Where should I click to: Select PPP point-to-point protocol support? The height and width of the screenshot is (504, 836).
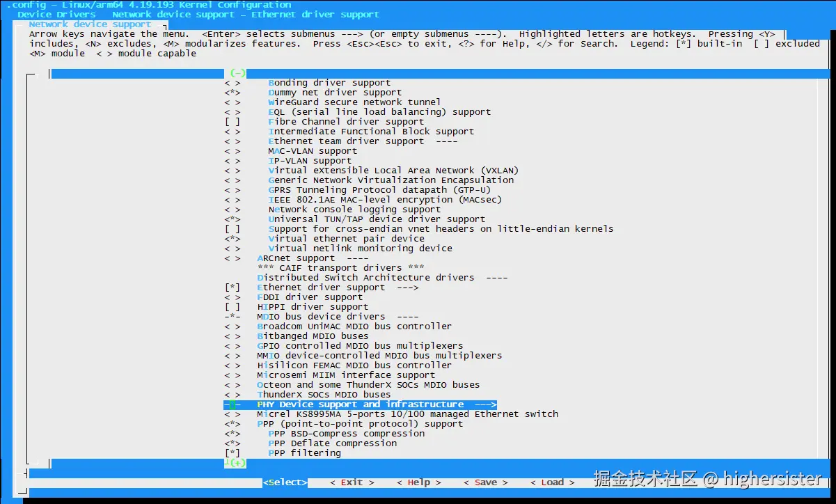[360, 424]
